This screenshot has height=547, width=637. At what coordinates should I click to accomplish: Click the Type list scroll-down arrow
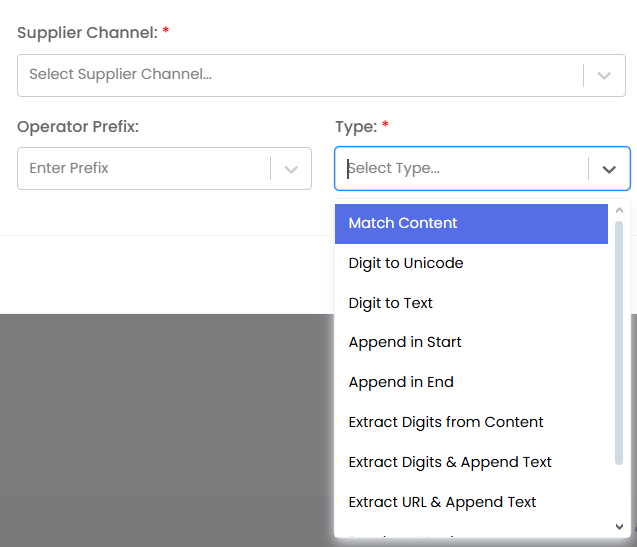620,527
